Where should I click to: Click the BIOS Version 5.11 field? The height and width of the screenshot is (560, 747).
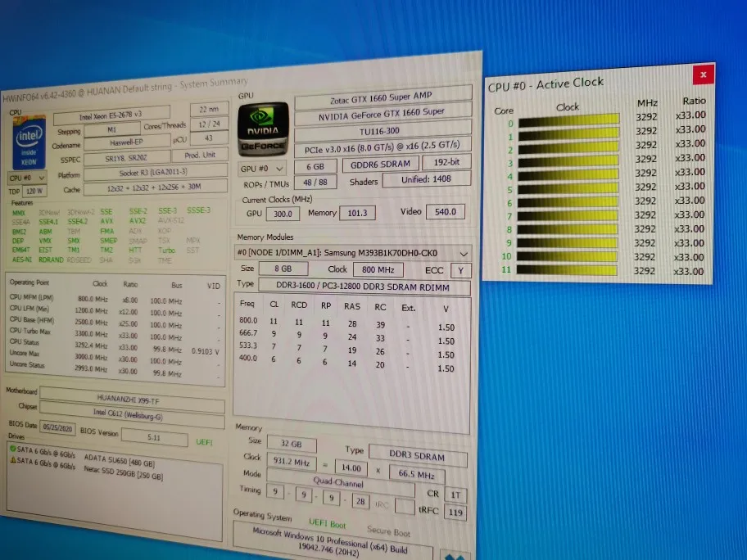(x=154, y=436)
